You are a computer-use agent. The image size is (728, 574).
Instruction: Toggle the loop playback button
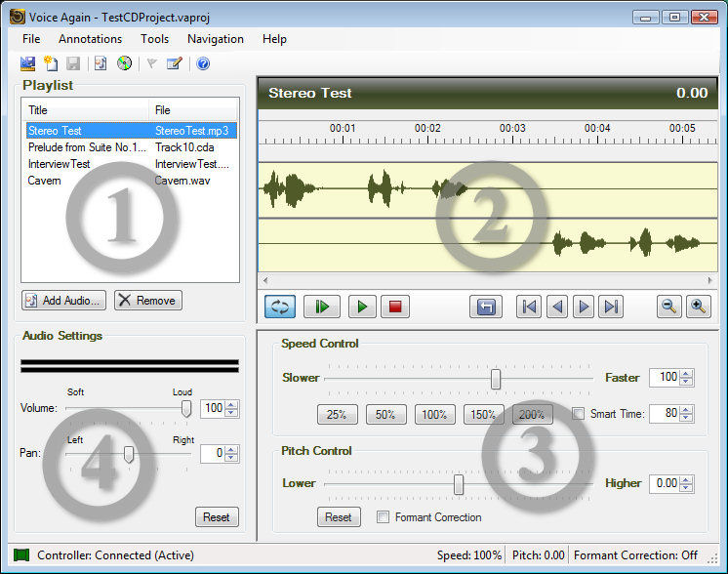[280, 307]
